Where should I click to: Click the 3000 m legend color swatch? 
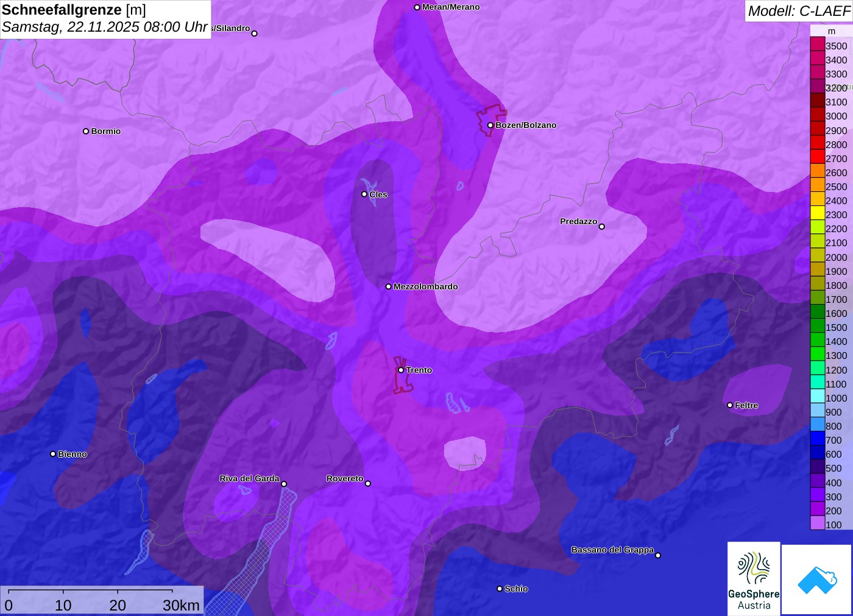click(x=817, y=115)
